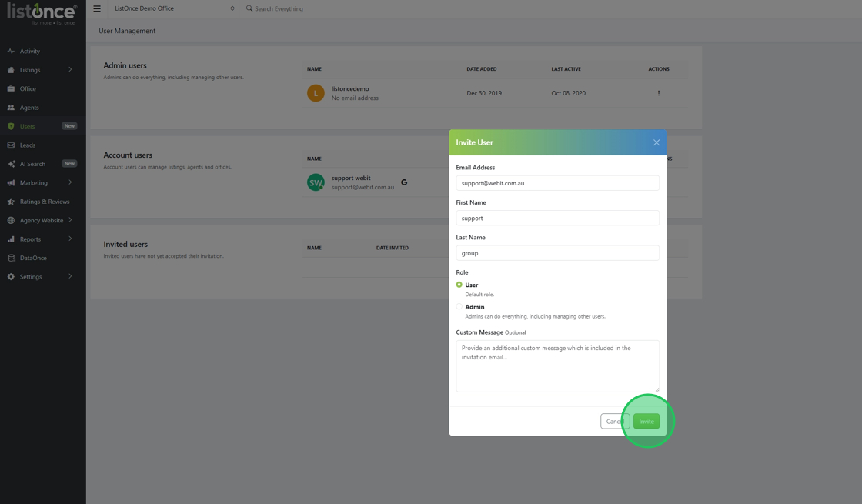Click the DataOnce database icon
The height and width of the screenshot is (504, 862).
(x=11, y=258)
